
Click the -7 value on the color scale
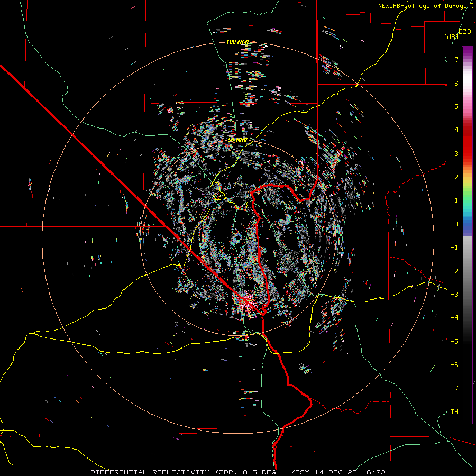(x=454, y=388)
